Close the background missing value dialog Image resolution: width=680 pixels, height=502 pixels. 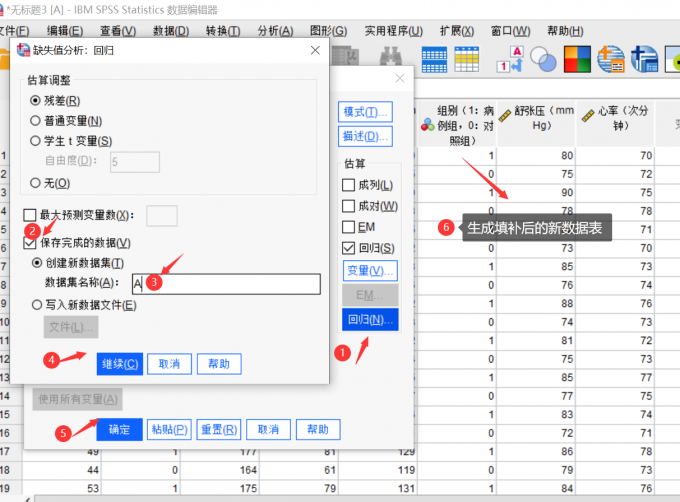tap(400, 78)
